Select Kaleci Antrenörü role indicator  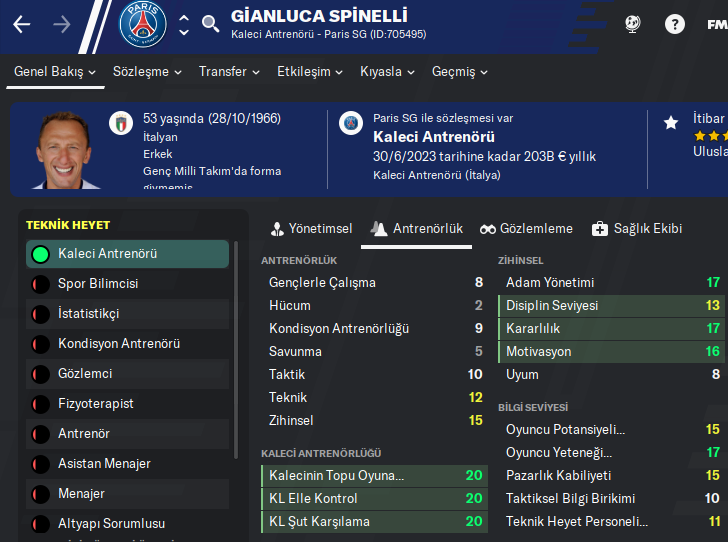coord(41,254)
